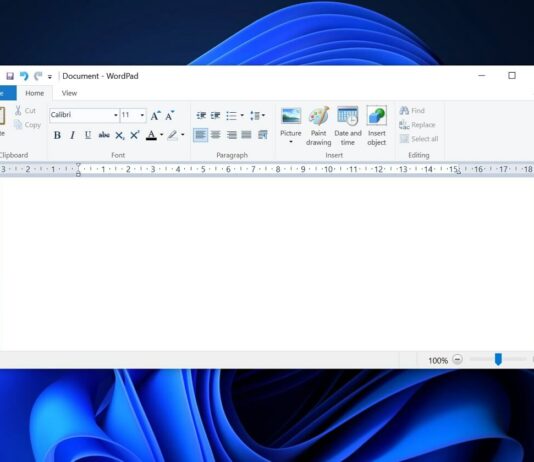Apply the text color A button
534x462 pixels.
[151, 135]
